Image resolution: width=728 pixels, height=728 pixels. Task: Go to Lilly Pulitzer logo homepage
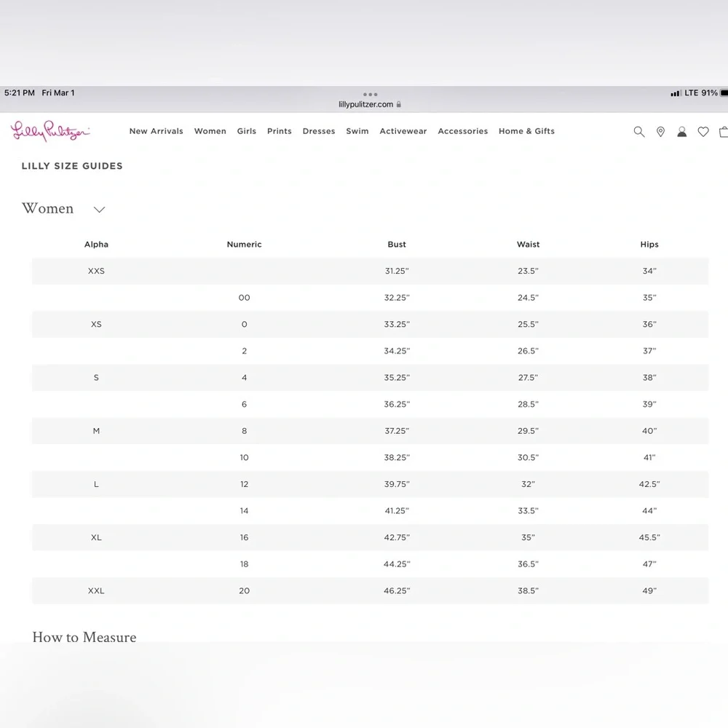click(50, 131)
